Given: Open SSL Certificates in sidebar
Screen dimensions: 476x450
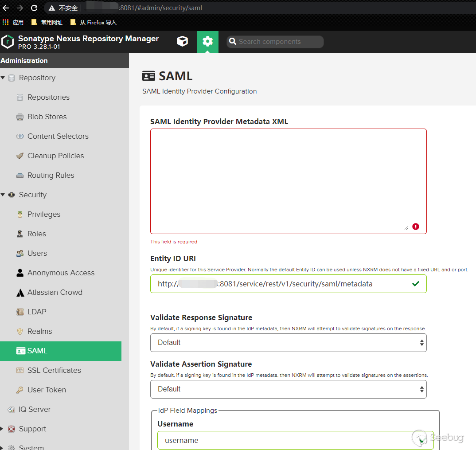Looking at the screenshot, I should tap(54, 371).
